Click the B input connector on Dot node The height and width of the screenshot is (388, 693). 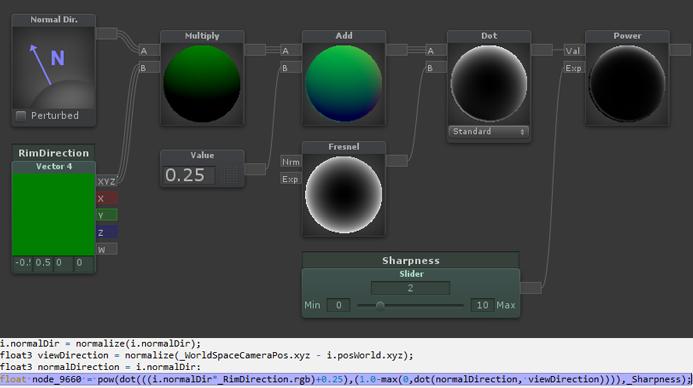pos(435,68)
